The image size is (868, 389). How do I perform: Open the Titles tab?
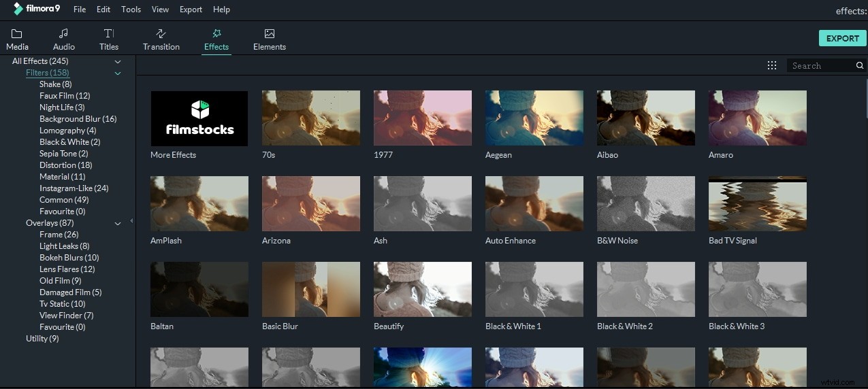[109, 39]
